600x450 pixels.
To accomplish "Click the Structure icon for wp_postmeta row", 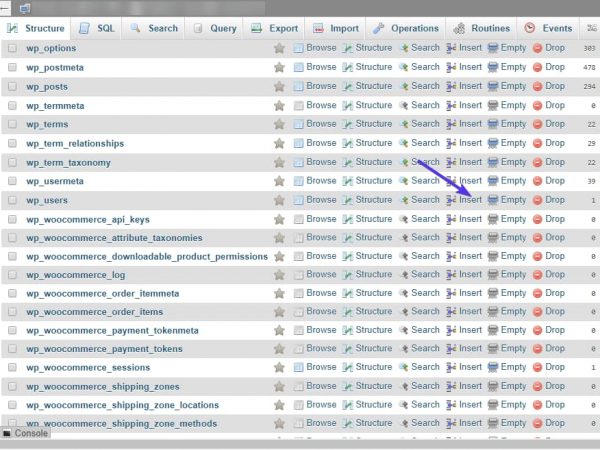I will [347, 67].
